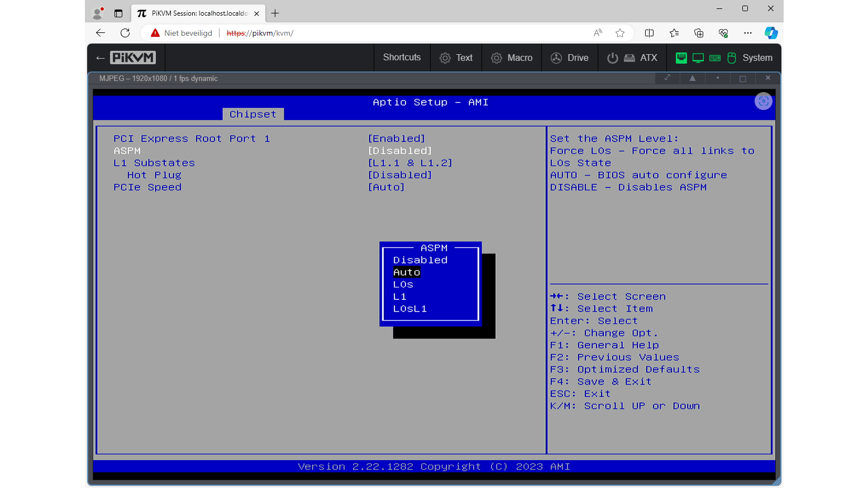Choose Disabled in the ASPM popup
This screenshot has height=488, width=868.
click(x=420, y=260)
